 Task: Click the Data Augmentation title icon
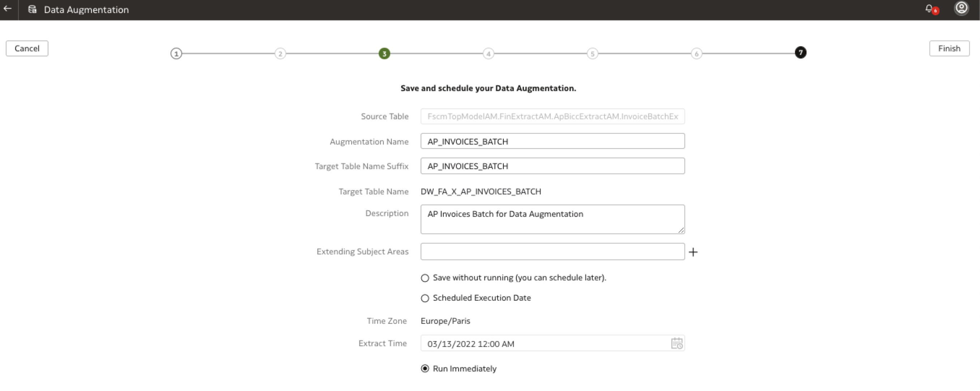32,9
